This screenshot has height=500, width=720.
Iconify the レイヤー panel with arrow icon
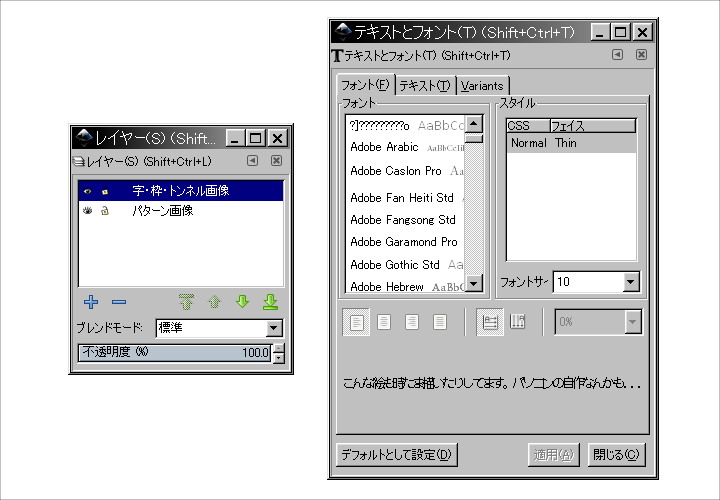coord(252,160)
